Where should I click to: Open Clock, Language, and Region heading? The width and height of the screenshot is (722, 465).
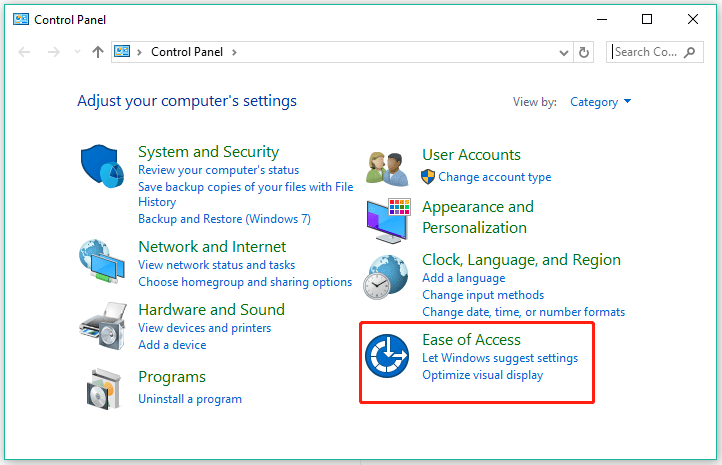click(521, 260)
